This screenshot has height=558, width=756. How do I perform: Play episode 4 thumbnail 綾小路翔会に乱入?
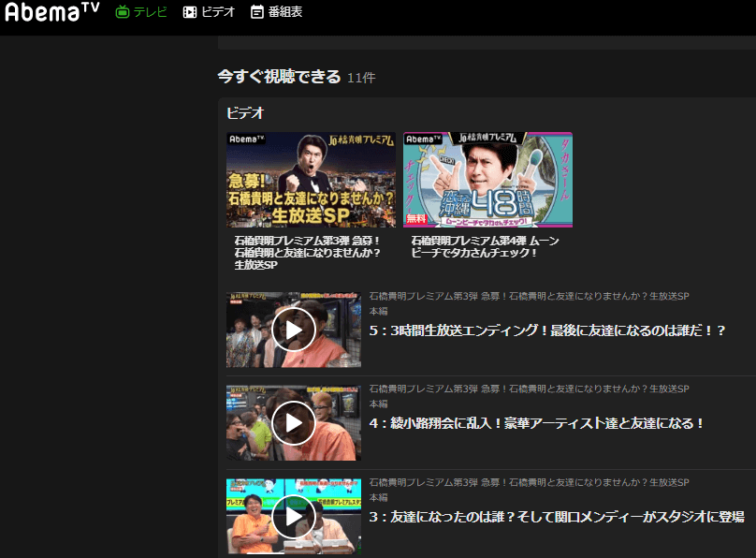point(294,423)
